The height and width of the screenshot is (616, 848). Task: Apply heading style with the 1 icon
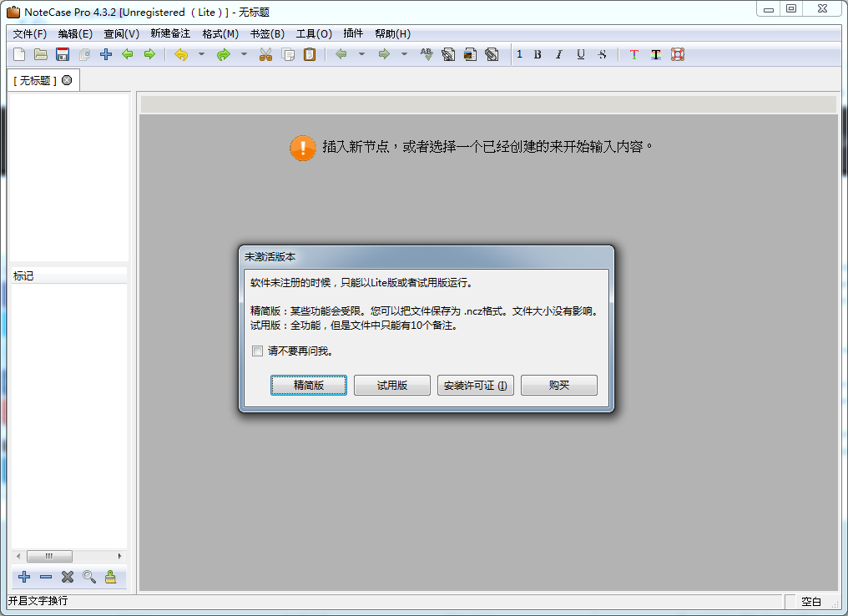point(519,54)
